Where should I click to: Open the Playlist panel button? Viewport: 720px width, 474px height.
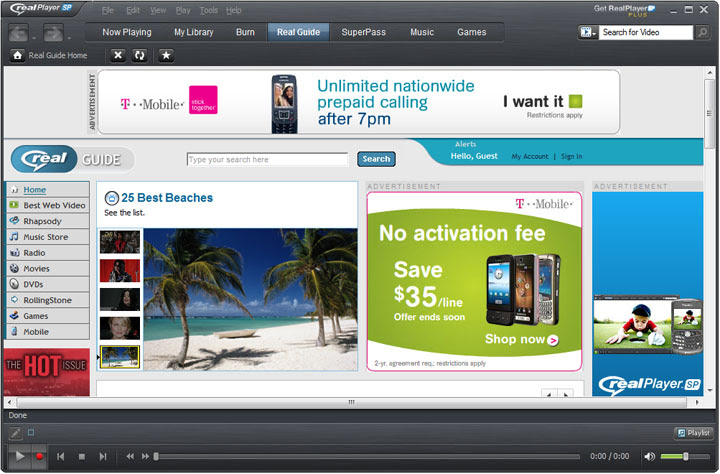pos(694,433)
